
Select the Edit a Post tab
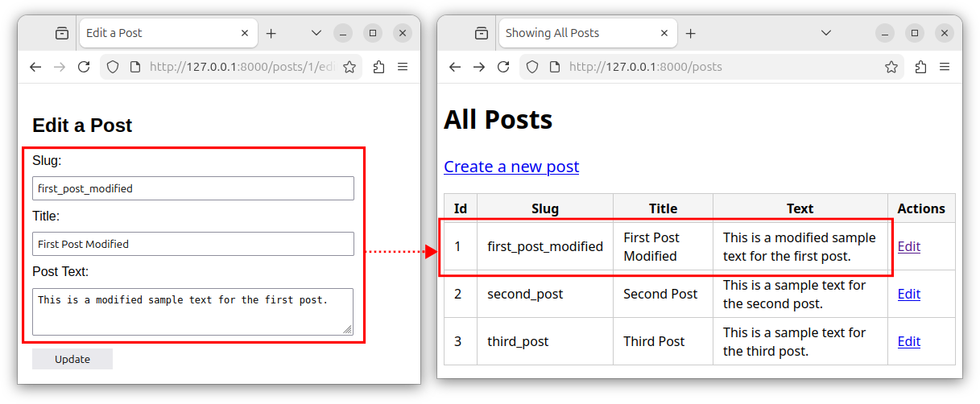[x=169, y=33]
